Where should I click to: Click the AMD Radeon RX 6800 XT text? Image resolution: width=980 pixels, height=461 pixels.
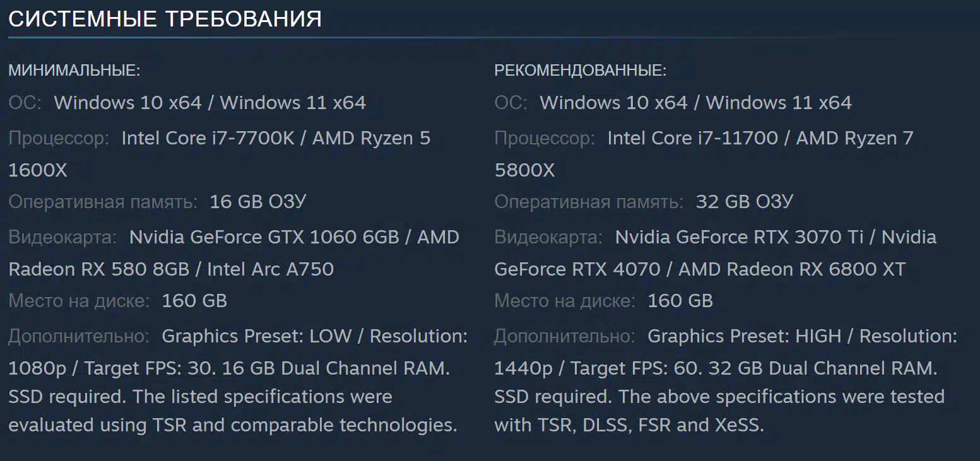[792, 269]
